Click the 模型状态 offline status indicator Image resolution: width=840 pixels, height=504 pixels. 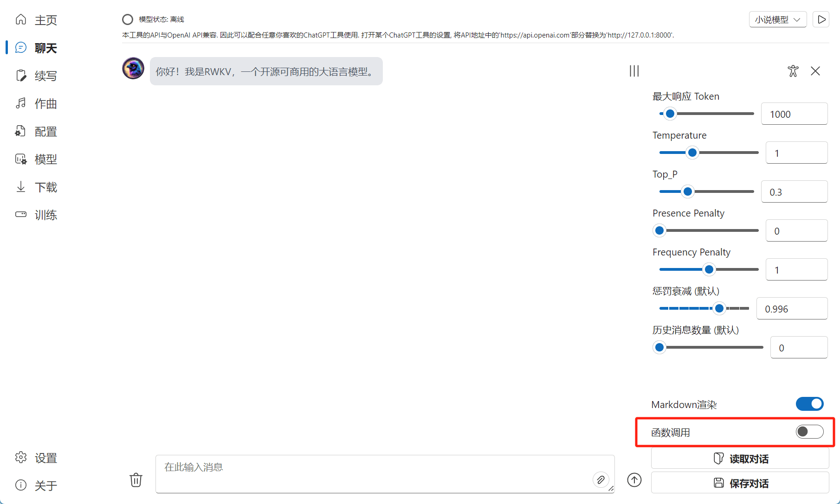(128, 19)
